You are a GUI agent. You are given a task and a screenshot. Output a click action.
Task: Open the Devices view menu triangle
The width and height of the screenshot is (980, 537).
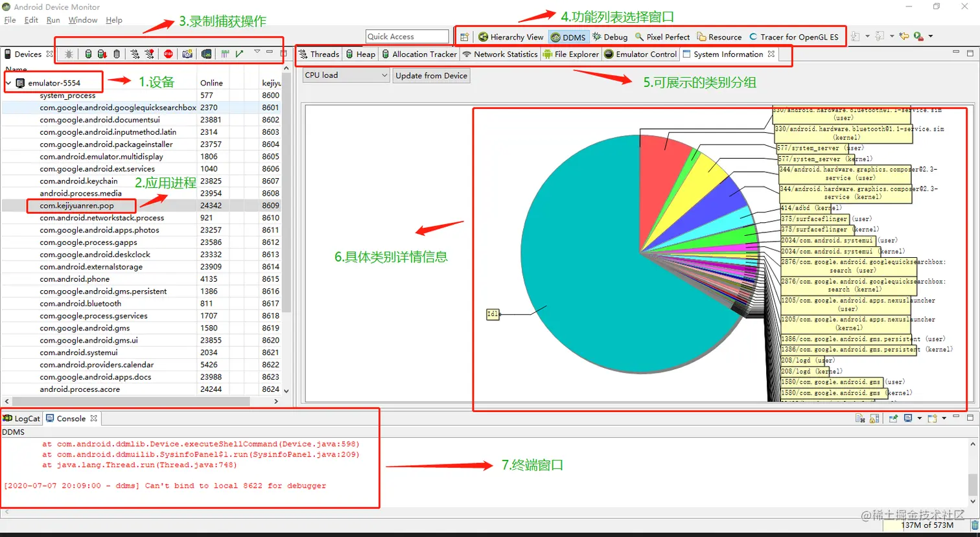point(257,51)
